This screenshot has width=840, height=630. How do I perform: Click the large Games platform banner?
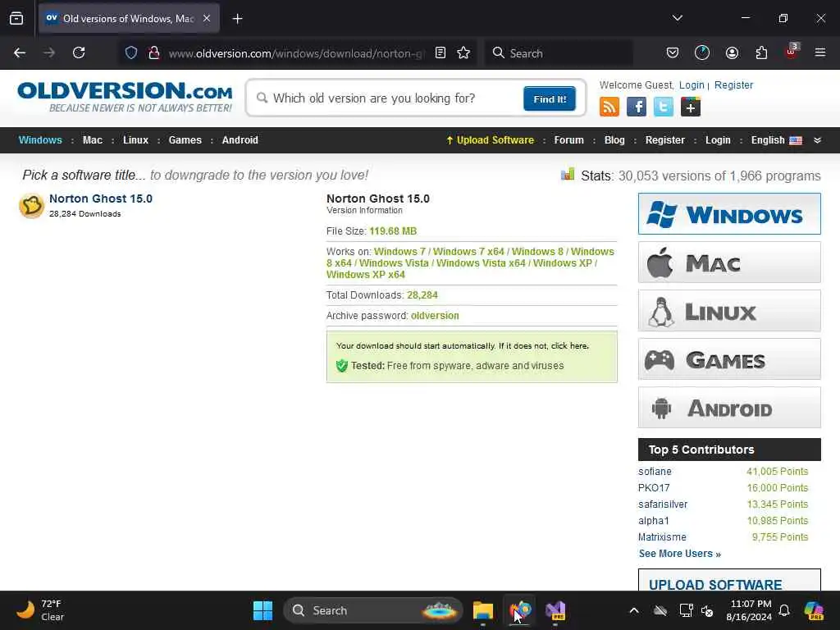pos(729,359)
